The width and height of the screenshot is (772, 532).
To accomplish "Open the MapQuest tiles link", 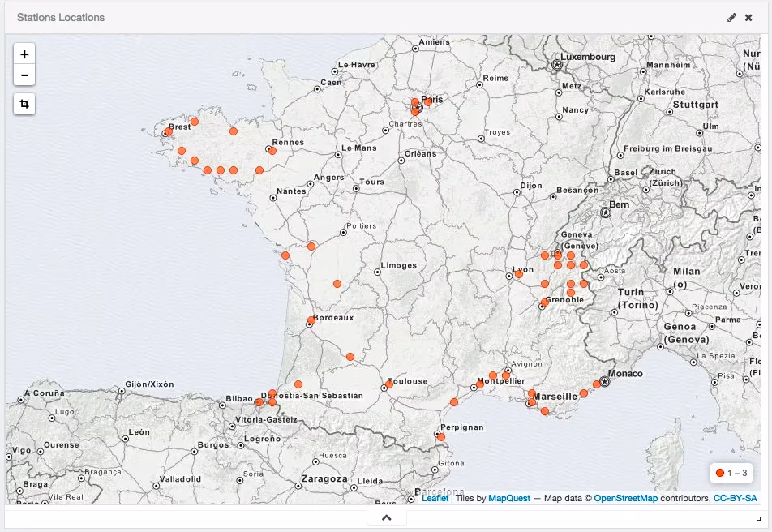I will point(509,500).
